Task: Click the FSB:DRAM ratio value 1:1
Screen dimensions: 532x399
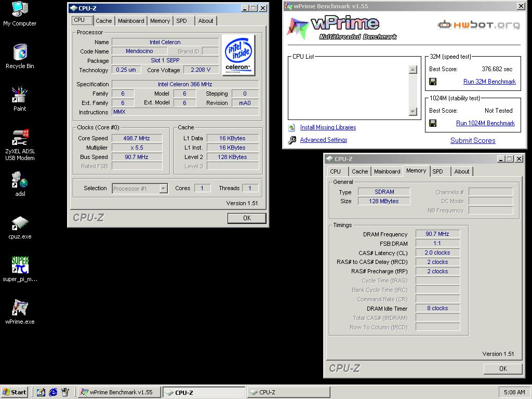Action: point(437,243)
